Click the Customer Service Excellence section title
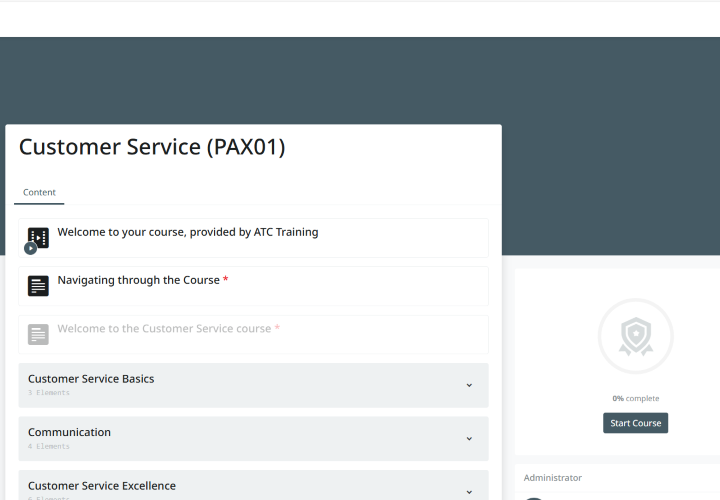 point(102,486)
